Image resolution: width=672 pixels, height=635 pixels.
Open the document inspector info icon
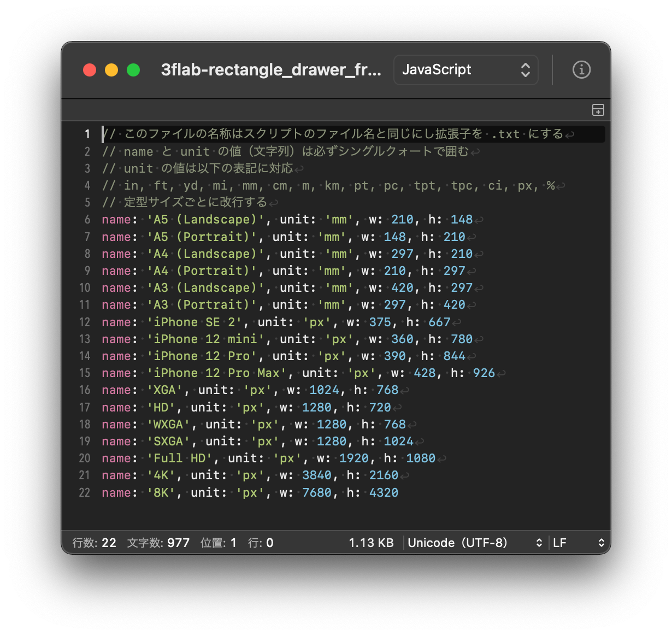click(581, 70)
